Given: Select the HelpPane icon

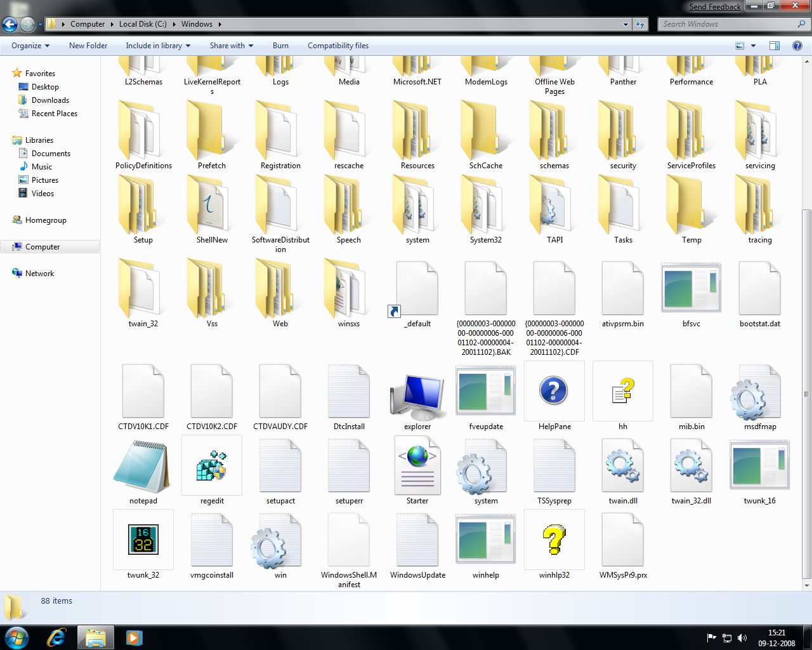Looking at the screenshot, I should (554, 392).
